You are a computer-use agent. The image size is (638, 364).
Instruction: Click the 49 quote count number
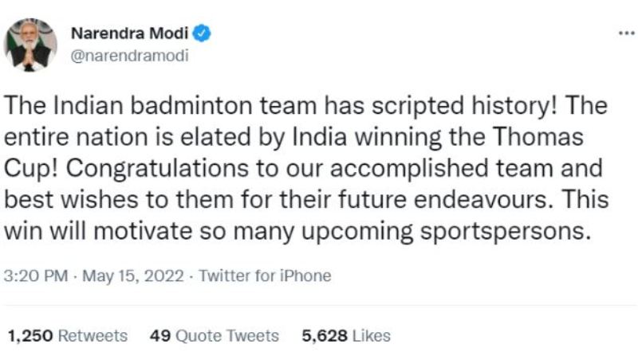click(159, 336)
